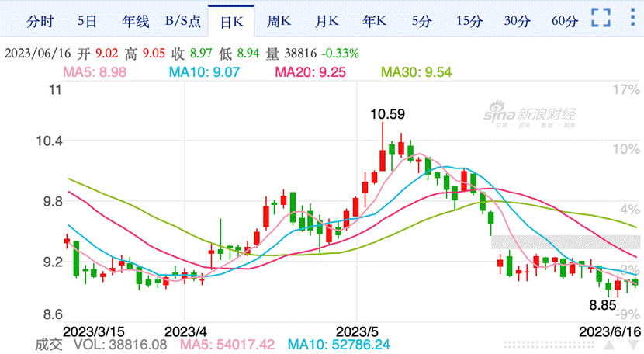Switch to the 年K tab
The height and width of the screenshot is (354, 644).
375,21
